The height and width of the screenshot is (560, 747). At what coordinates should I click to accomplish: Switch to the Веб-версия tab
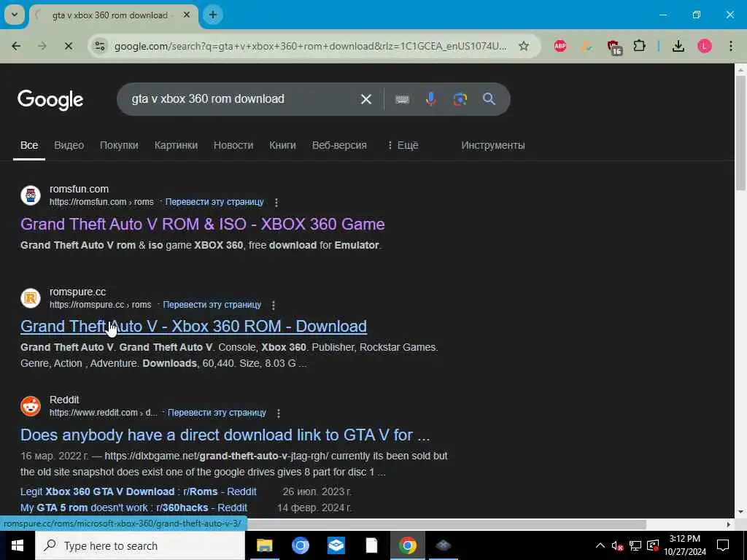[339, 145]
